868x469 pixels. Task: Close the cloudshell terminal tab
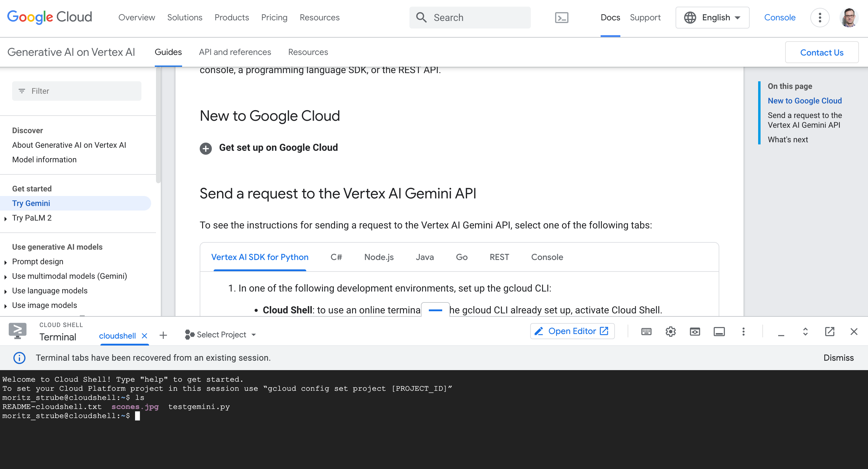pyautogui.click(x=144, y=336)
